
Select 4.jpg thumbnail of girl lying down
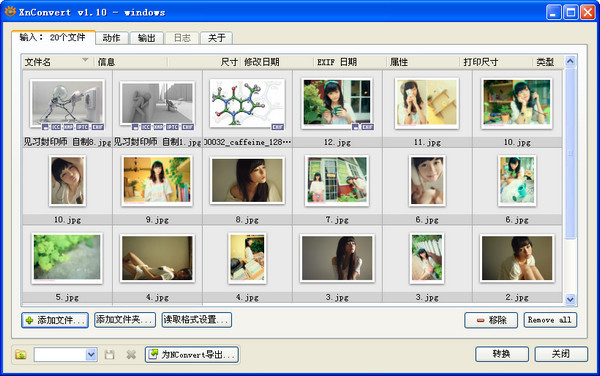point(157,258)
